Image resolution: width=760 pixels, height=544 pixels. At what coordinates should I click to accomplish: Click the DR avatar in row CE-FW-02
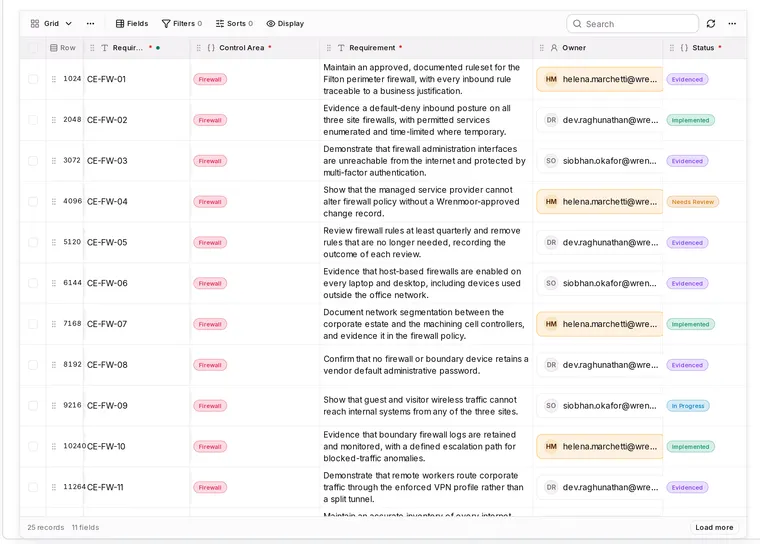click(551, 120)
